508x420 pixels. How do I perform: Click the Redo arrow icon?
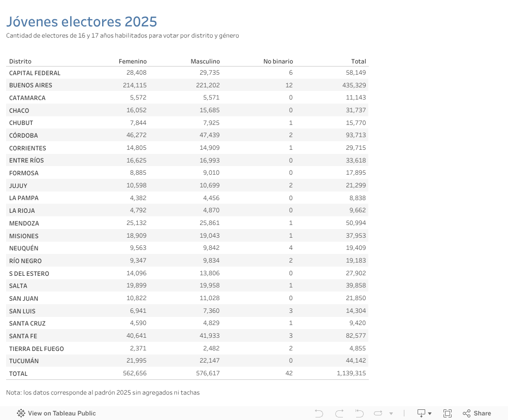pos(339,413)
